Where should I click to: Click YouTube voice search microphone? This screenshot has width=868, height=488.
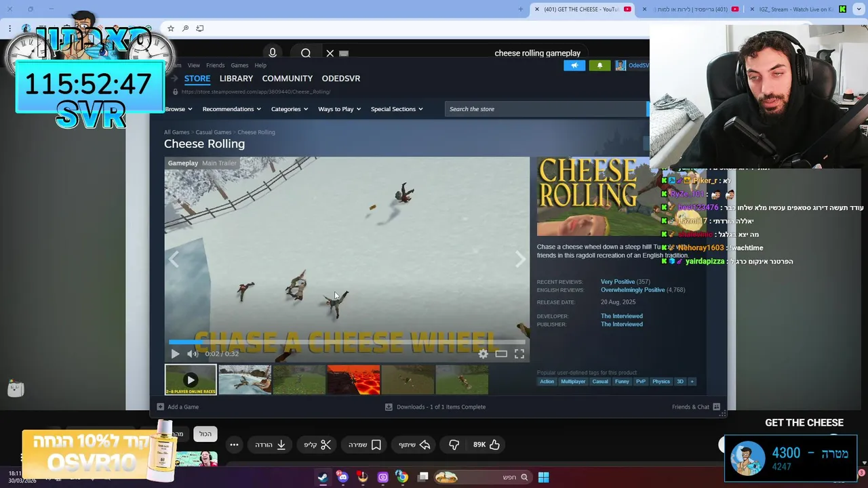click(x=273, y=53)
